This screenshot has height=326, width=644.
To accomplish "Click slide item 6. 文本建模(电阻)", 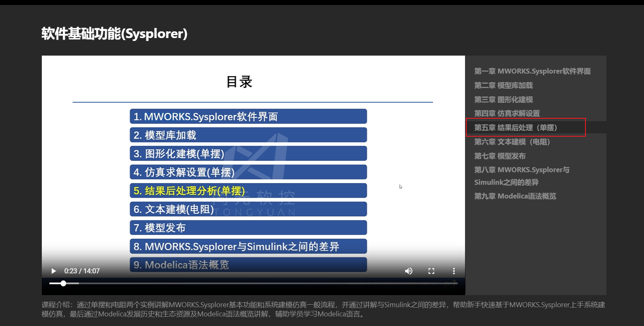I will 248,209.
